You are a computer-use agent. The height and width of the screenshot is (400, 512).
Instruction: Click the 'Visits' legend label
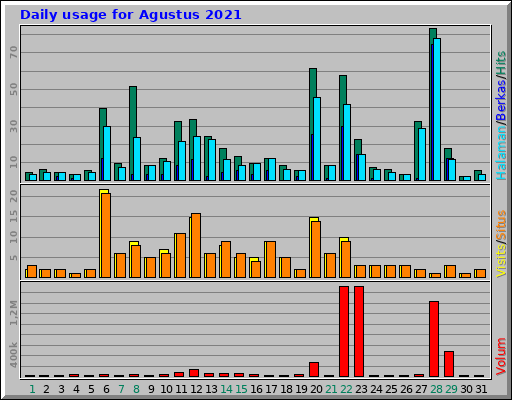coord(501,261)
